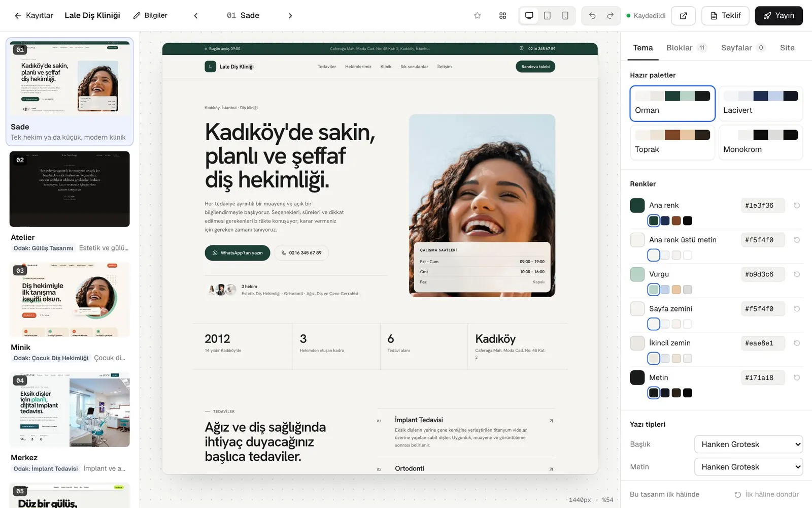The image size is (812, 508).
Task: Open the Başlık font dropdown
Action: 749,444
